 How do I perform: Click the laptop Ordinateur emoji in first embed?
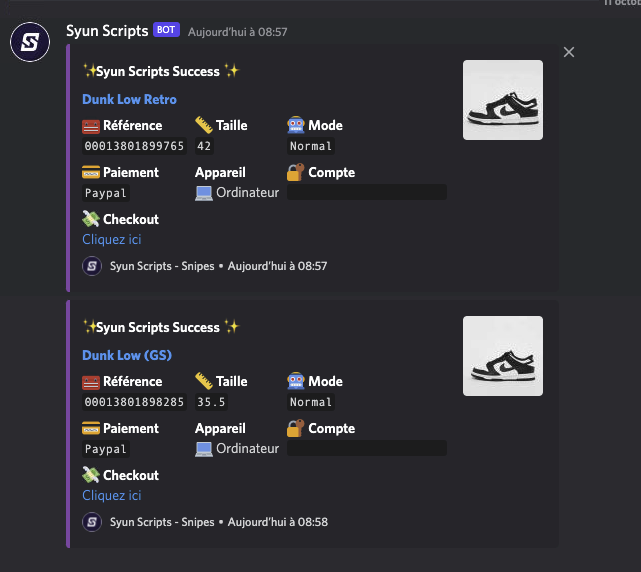point(204,193)
